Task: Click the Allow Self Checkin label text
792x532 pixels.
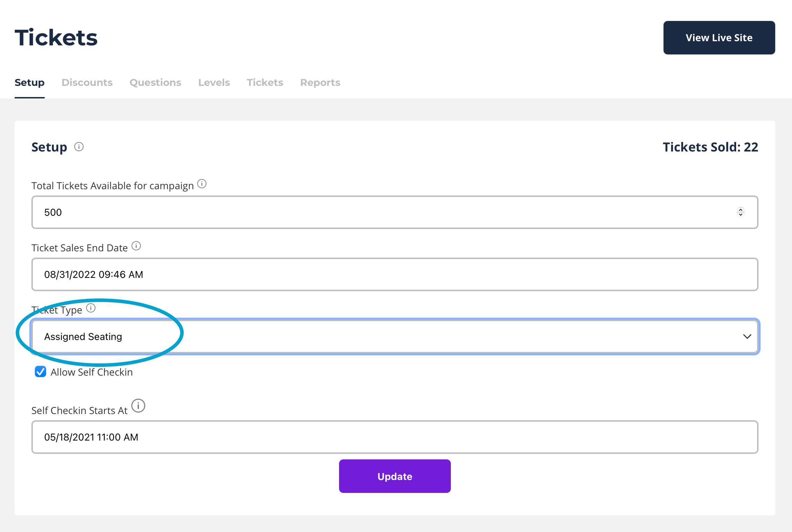Action: (91, 372)
